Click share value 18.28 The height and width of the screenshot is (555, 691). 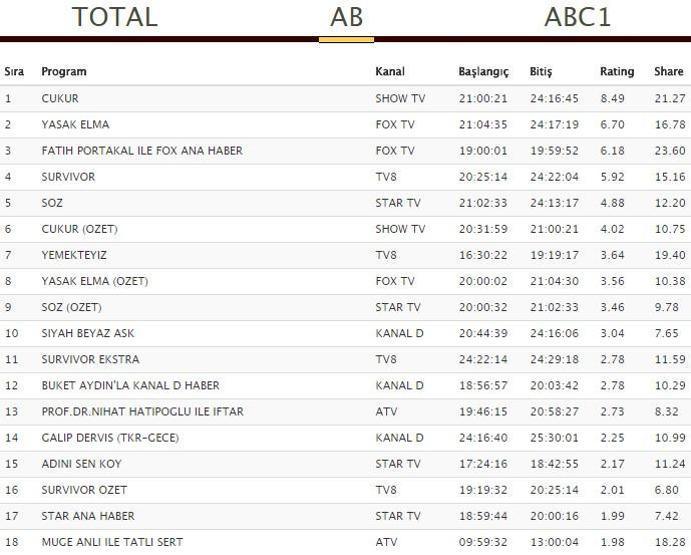[x=670, y=542]
